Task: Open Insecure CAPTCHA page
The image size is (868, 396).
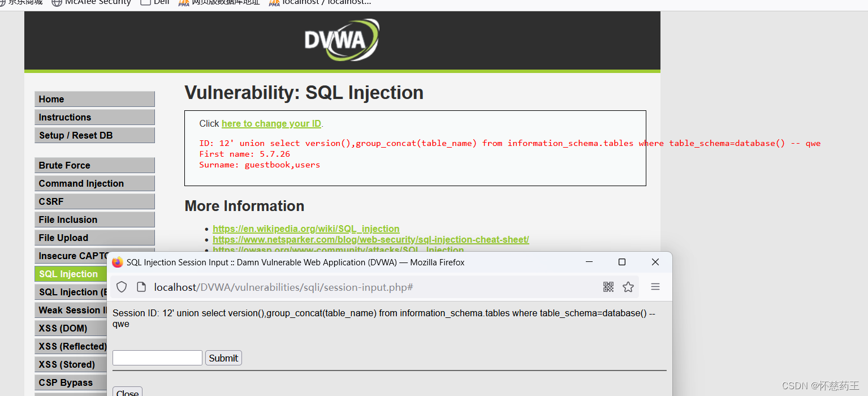Action: tap(72, 256)
